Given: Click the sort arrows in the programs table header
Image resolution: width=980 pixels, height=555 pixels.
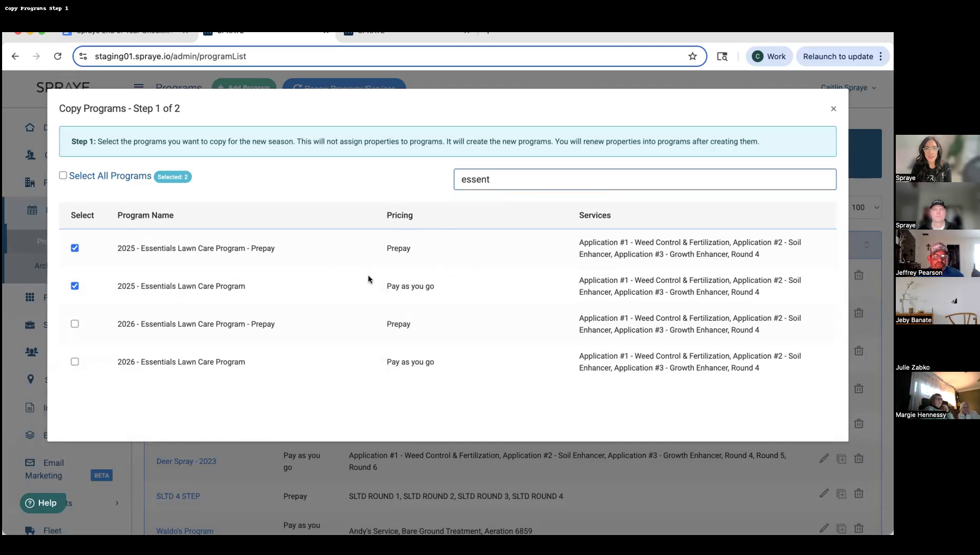Looking at the screenshot, I should pyautogui.click(x=866, y=245).
